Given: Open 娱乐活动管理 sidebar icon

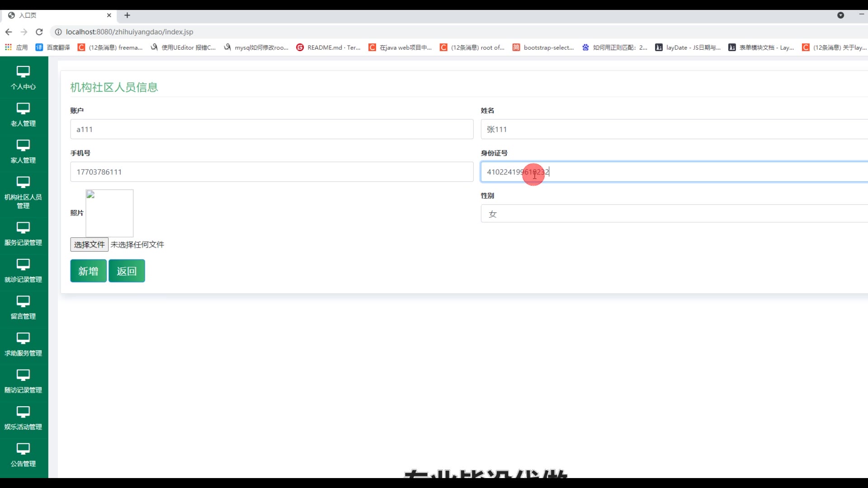Looking at the screenshot, I should pos(23,412).
